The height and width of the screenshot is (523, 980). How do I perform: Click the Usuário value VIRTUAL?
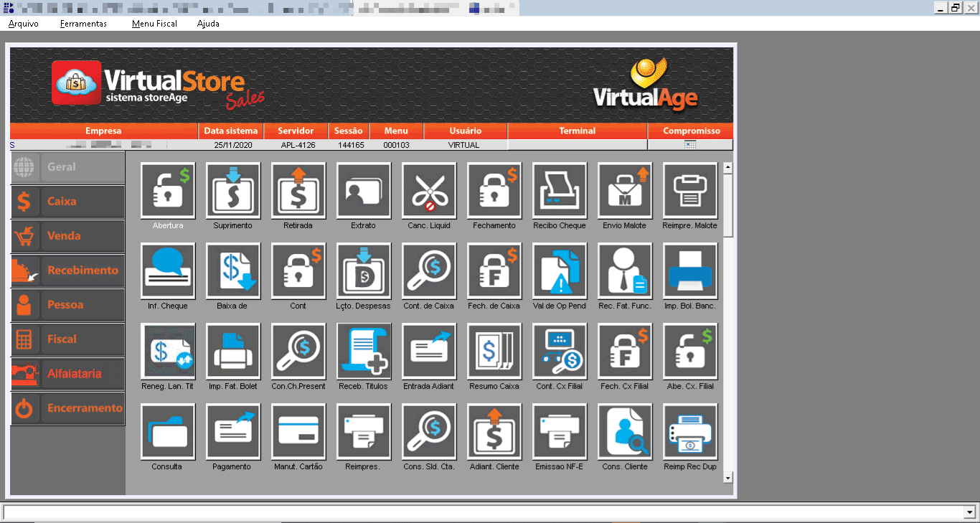coord(464,145)
